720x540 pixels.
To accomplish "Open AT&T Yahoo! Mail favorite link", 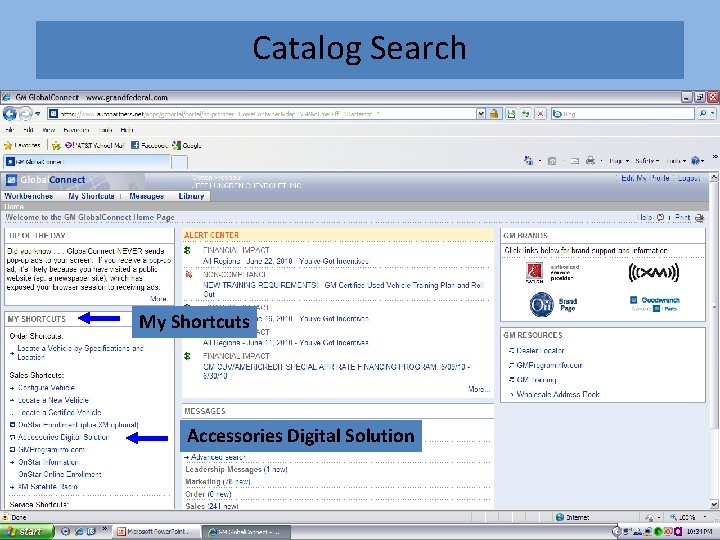I will click(95, 146).
